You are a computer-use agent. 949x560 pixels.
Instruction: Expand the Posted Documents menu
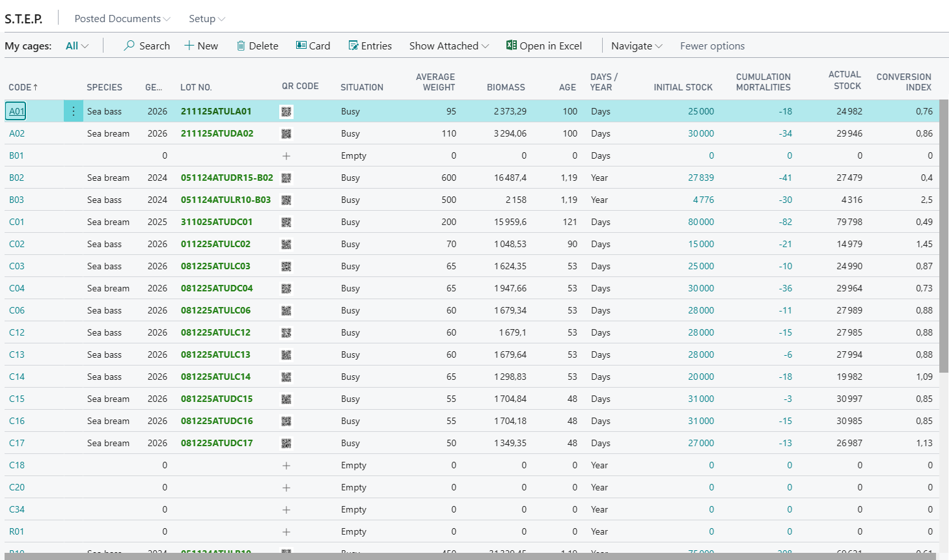(x=122, y=19)
